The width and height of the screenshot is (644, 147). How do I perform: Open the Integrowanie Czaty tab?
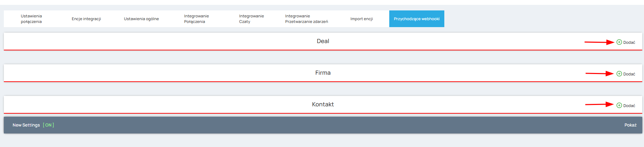[x=252, y=19]
